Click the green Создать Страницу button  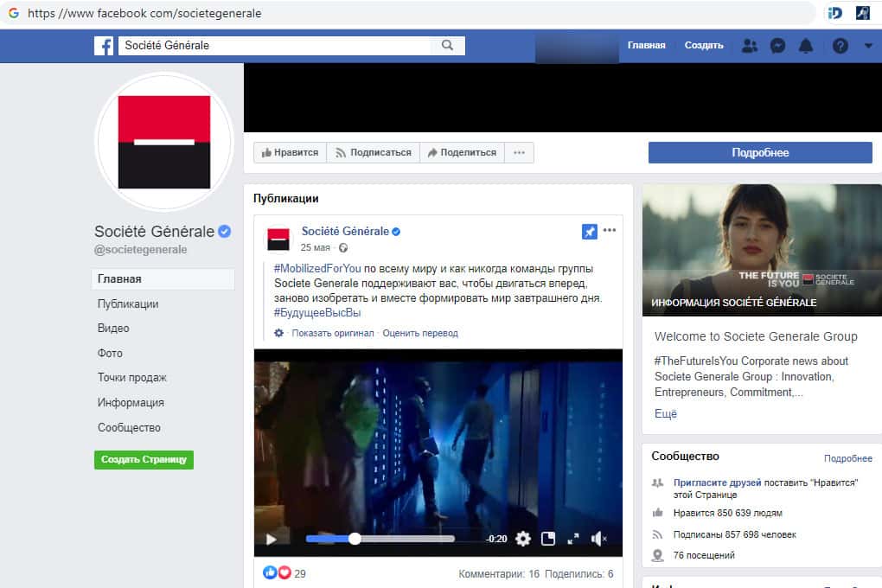144,460
